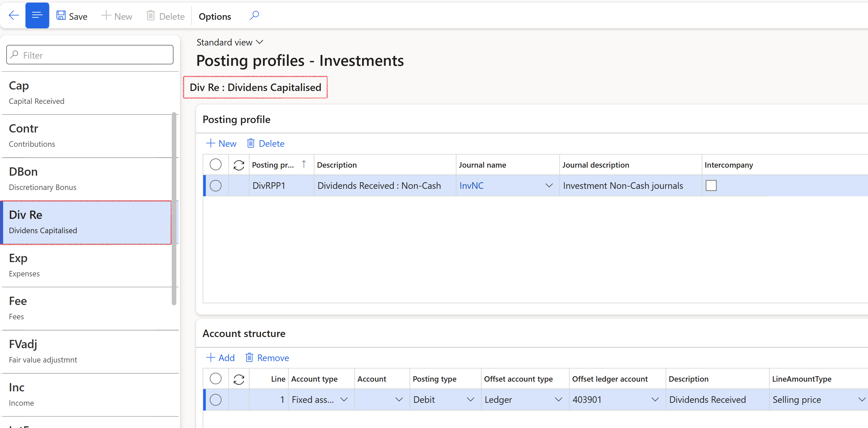Expand the Journal name dropdown arrow

(x=549, y=185)
